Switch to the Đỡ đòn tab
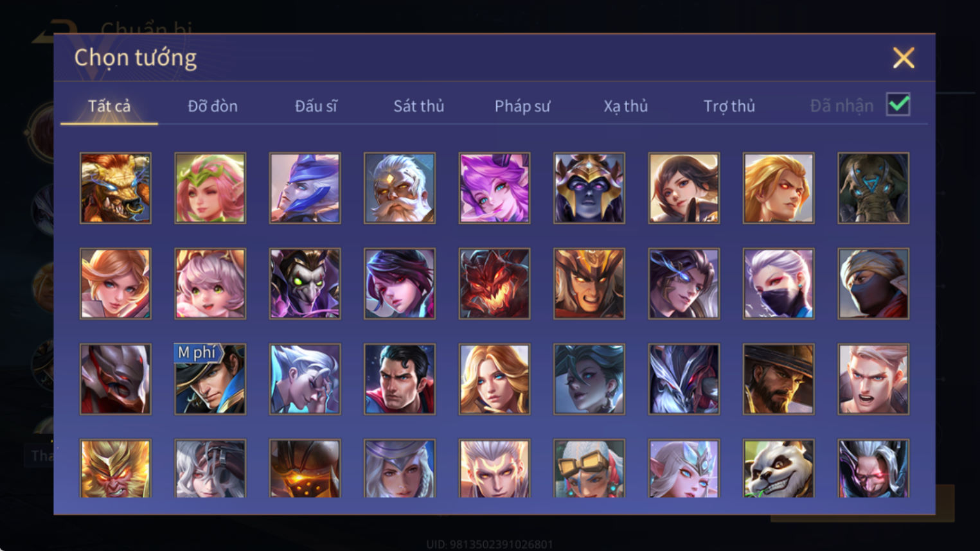This screenshot has width=980, height=551. pyautogui.click(x=213, y=106)
